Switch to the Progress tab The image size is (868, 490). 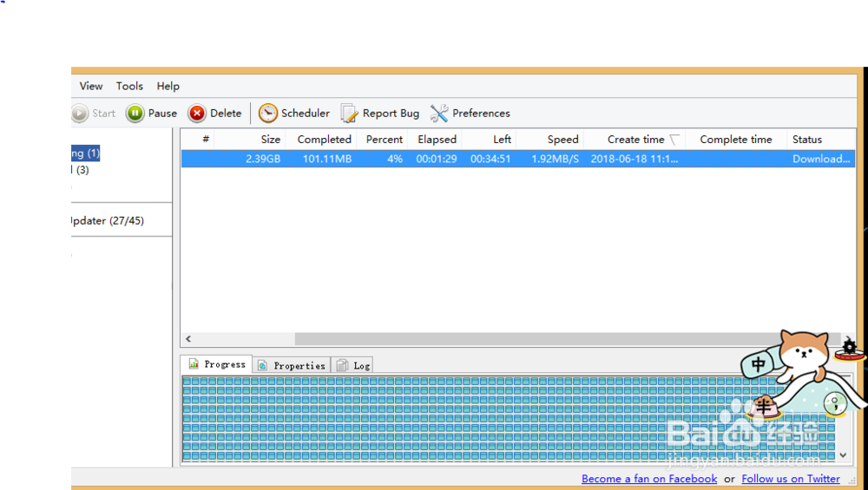(216, 364)
